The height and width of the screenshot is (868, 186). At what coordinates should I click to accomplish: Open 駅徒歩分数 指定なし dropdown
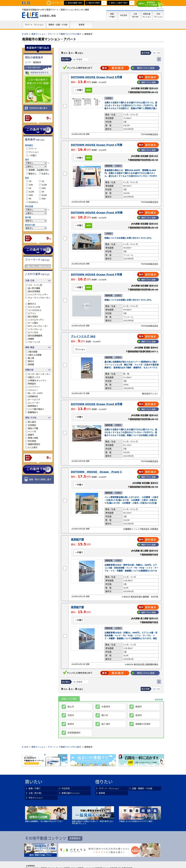(x=36, y=228)
